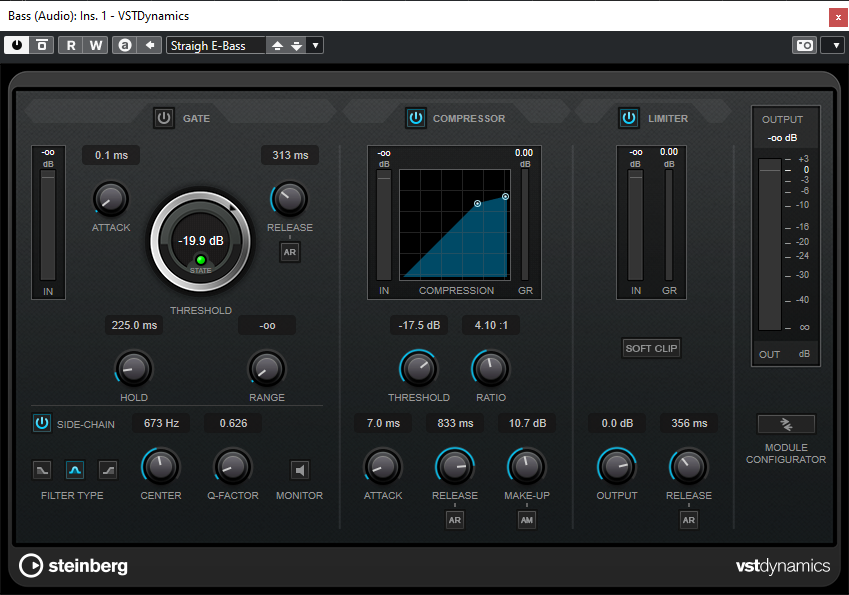This screenshot has width=849, height=595.
Task: Open the functions menu dropdown at top right
Action: 834,45
